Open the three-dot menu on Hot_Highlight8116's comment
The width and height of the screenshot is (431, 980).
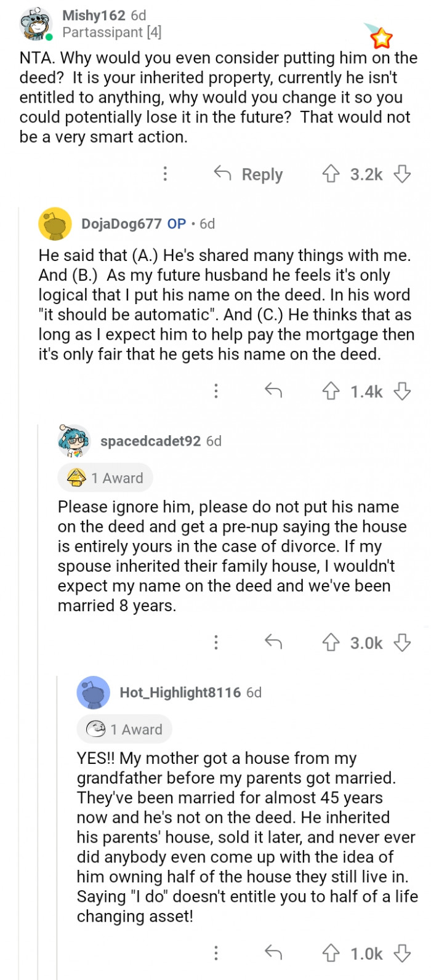(216, 954)
